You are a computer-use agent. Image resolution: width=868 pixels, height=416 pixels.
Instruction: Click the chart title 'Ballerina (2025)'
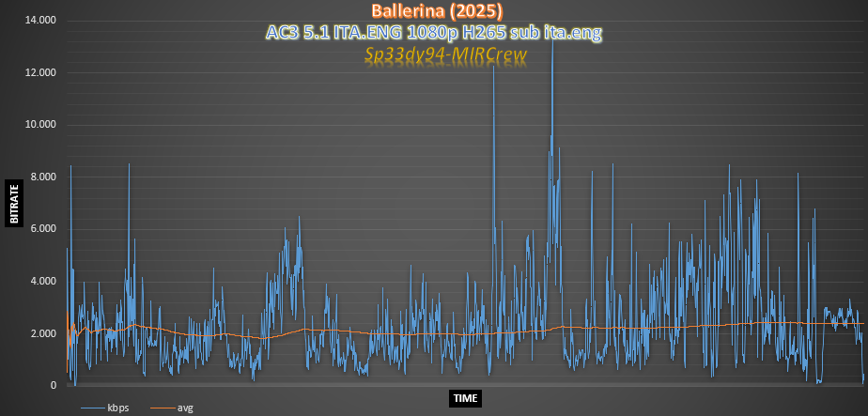438,11
